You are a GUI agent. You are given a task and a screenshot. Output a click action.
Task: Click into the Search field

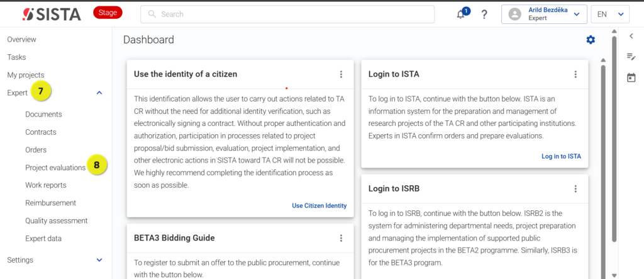[287, 14]
